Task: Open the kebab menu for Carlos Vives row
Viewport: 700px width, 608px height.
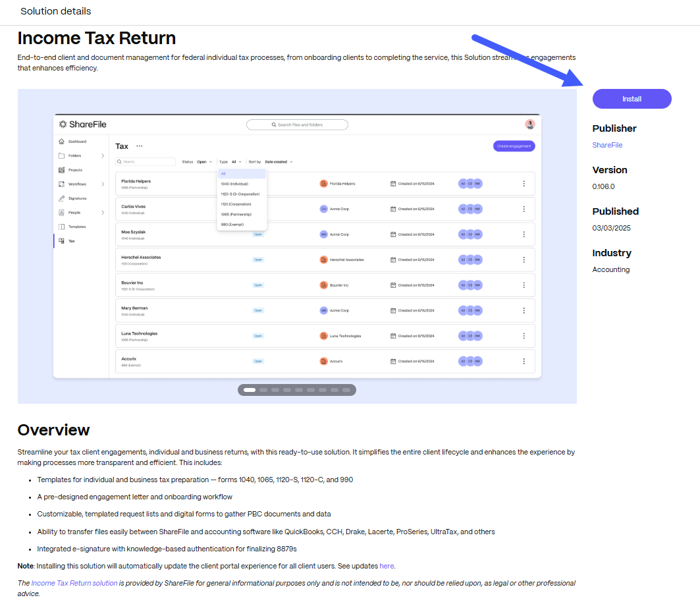Action: pyautogui.click(x=524, y=209)
